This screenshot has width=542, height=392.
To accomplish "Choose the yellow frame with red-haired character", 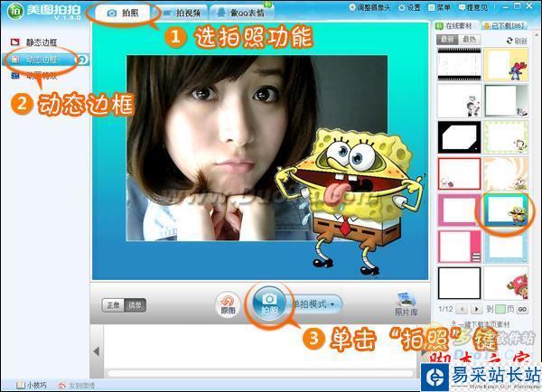I will (506, 64).
